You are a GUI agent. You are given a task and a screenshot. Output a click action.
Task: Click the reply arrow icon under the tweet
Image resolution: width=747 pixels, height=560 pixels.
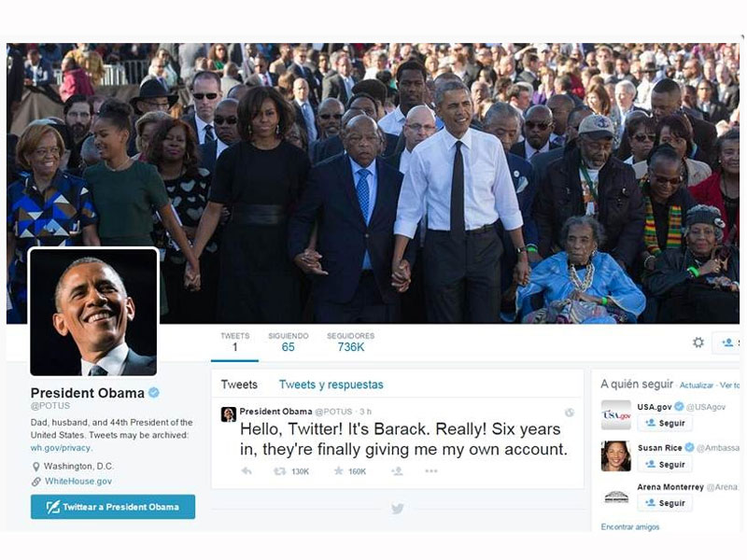coord(247,471)
